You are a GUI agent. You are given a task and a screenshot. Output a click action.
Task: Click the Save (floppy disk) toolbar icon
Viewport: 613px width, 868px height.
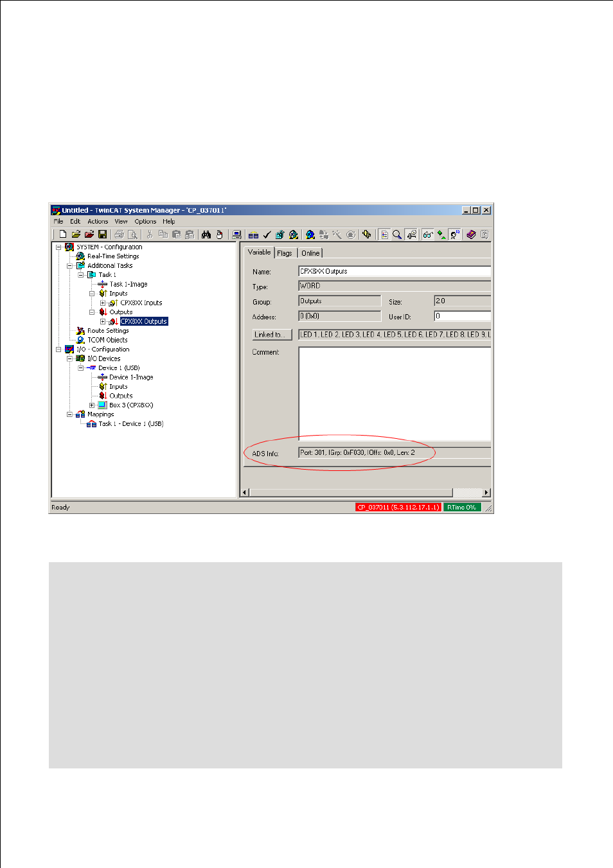click(x=102, y=235)
